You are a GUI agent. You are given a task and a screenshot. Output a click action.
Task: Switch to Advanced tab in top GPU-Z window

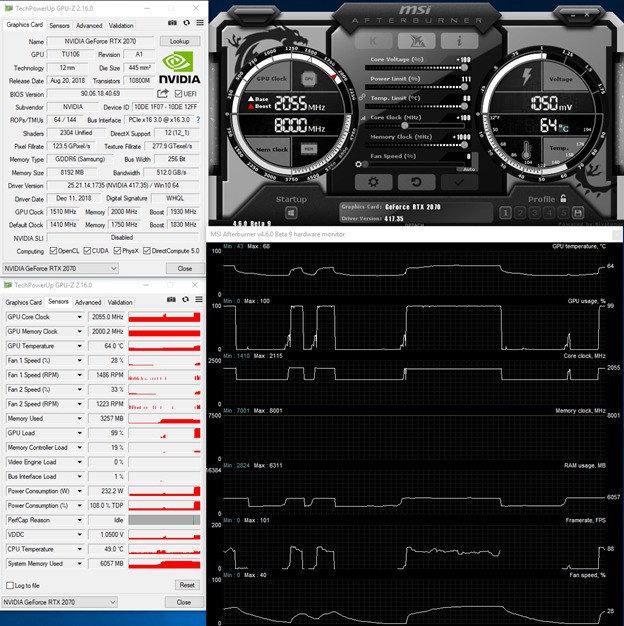(x=89, y=25)
